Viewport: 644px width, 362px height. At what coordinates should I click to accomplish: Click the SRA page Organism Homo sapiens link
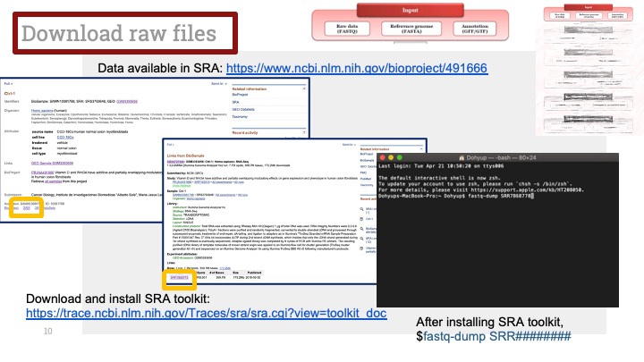point(196,198)
